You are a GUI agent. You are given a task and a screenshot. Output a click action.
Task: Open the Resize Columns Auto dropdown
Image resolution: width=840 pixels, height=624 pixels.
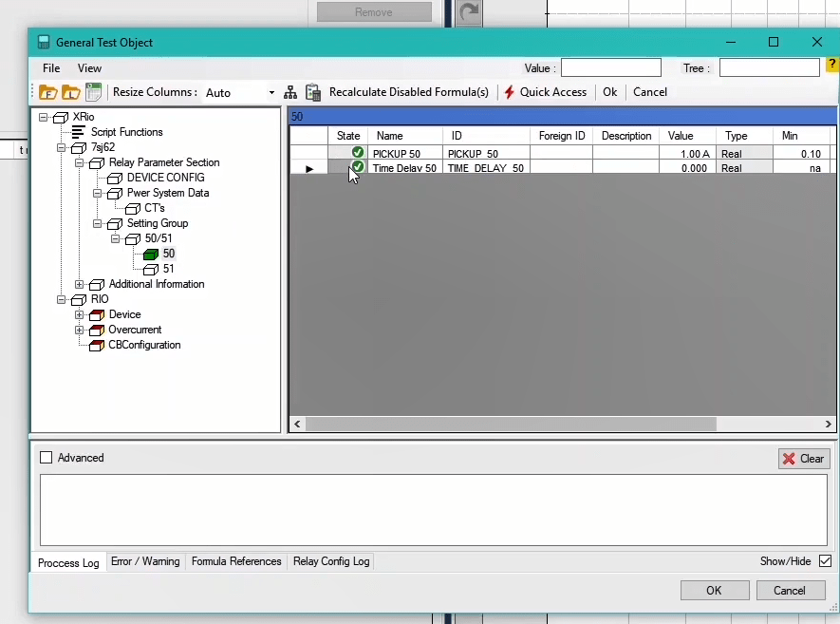pos(271,93)
